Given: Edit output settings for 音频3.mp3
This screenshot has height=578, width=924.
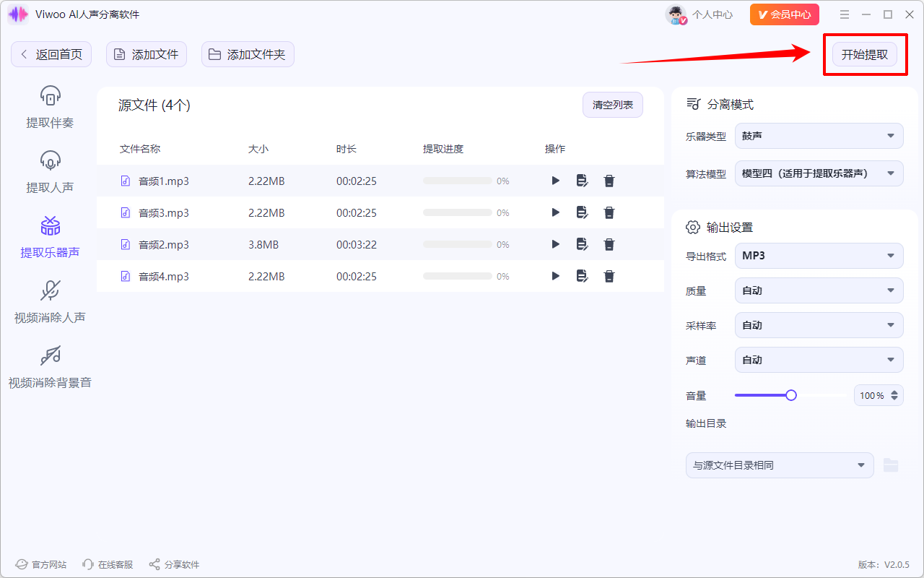Looking at the screenshot, I should tap(582, 212).
